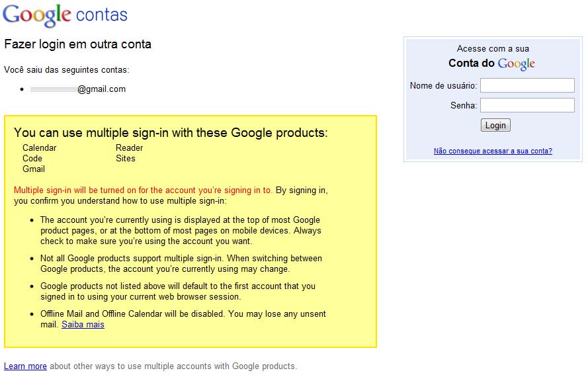Click the 'Acesse com a sua' text
The width and height of the screenshot is (588, 377).
(x=493, y=48)
